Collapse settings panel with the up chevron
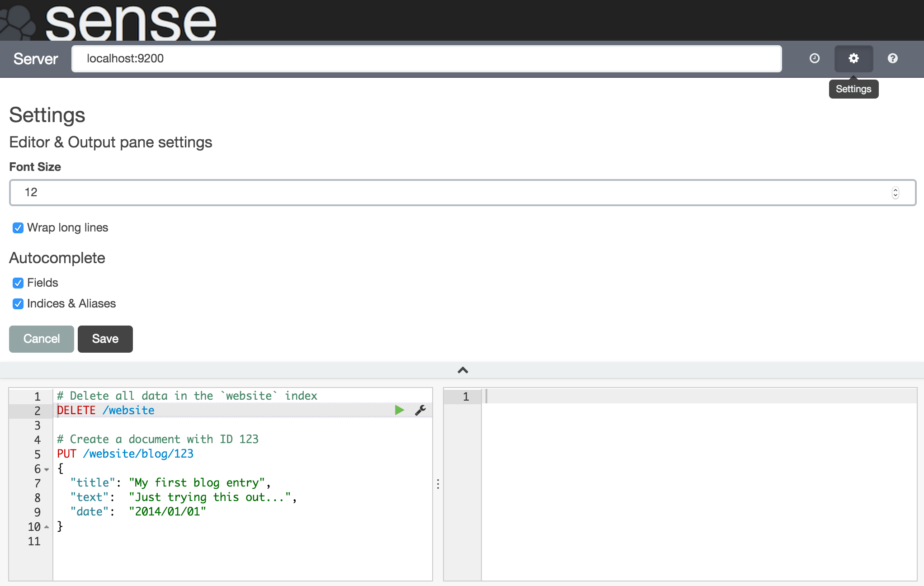 [x=462, y=370]
